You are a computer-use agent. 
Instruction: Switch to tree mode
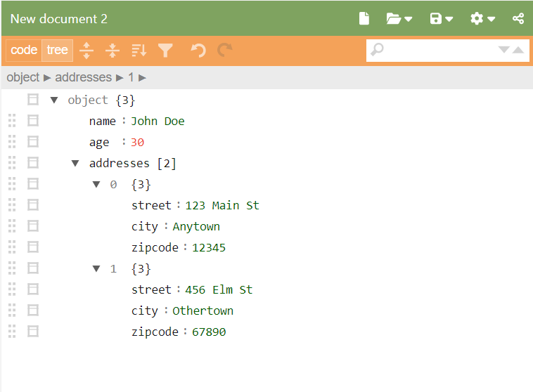click(x=57, y=51)
